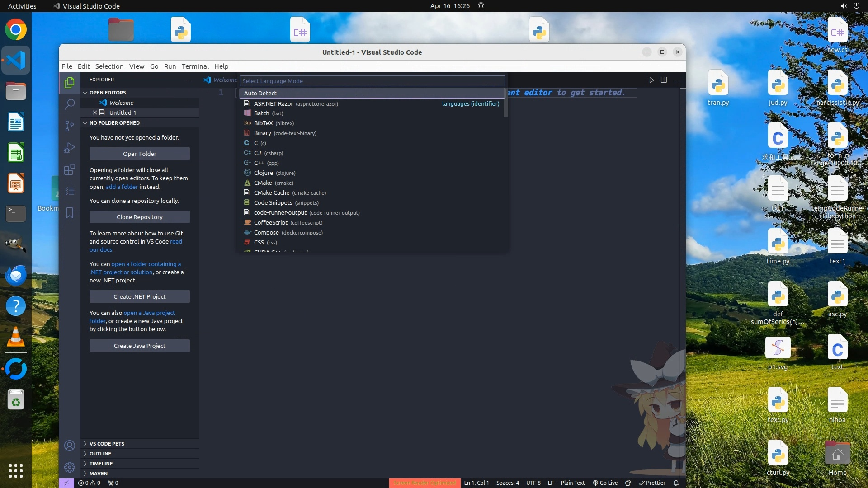The height and width of the screenshot is (488, 868).
Task: Click the Split Editor icon
Action: click(x=664, y=80)
